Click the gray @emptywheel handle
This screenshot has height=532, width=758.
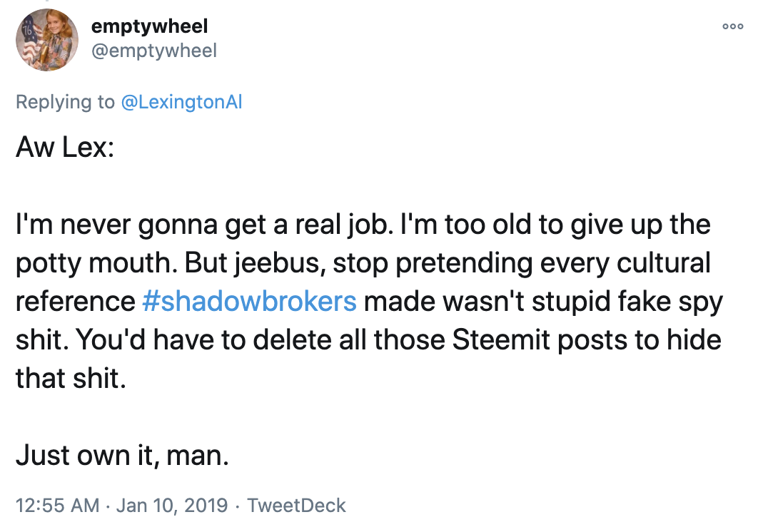click(154, 50)
